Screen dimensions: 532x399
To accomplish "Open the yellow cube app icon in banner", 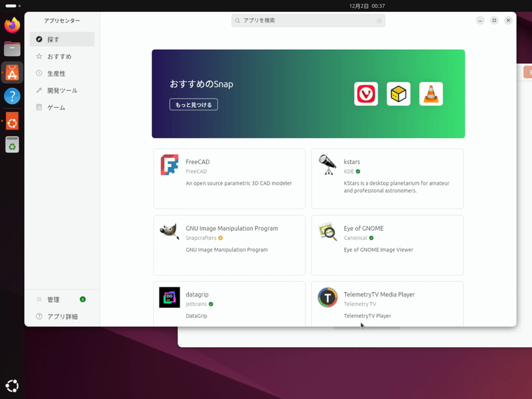I will click(x=398, y=94).
